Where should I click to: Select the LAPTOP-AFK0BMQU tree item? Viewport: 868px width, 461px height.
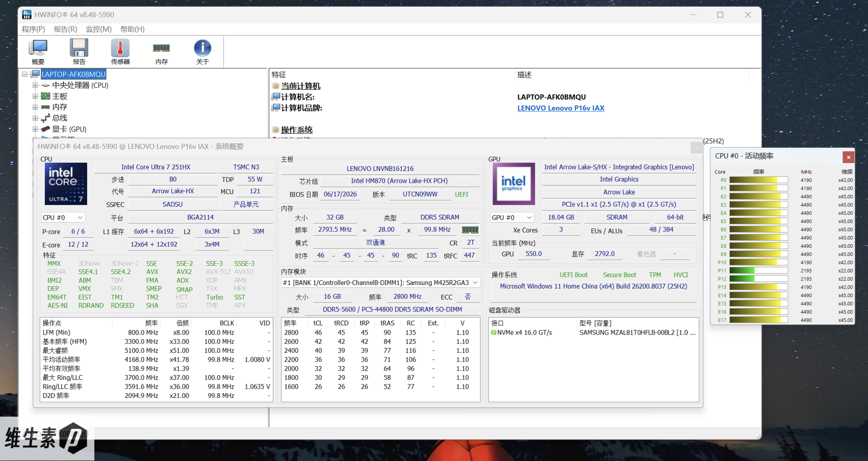pos(73,74)
